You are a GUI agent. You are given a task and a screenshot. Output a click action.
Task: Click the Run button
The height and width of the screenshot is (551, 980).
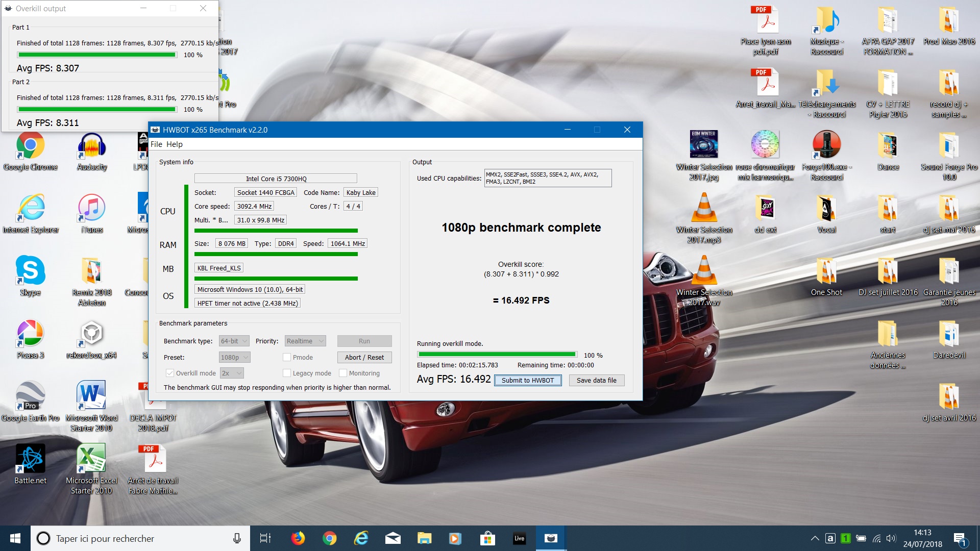364,341
